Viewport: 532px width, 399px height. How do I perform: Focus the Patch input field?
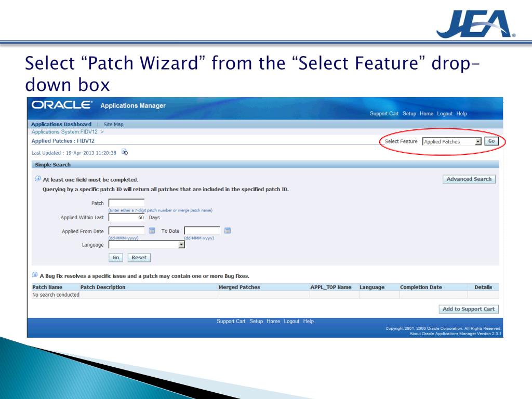[126, 203]
